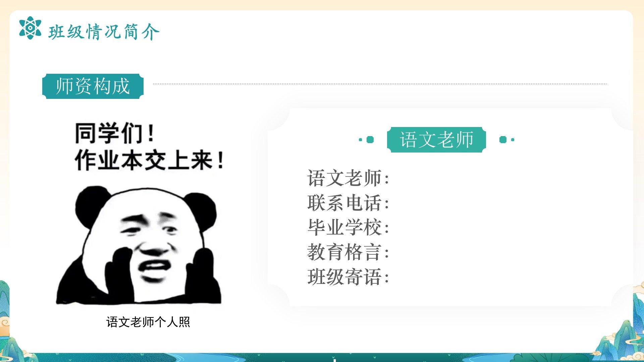Viewport: 644px width, 362px height.
Task: Select the 班级情况简介 slide title
Action: coord(104,32)
